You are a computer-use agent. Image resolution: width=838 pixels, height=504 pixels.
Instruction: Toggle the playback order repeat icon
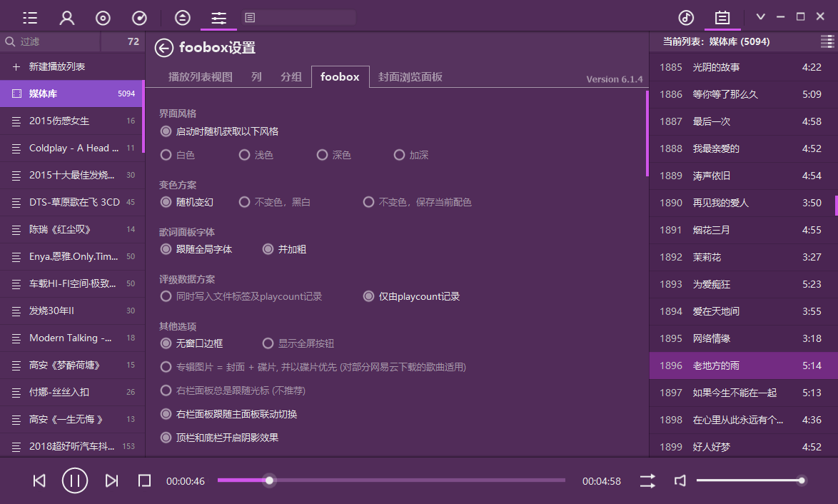647,480
